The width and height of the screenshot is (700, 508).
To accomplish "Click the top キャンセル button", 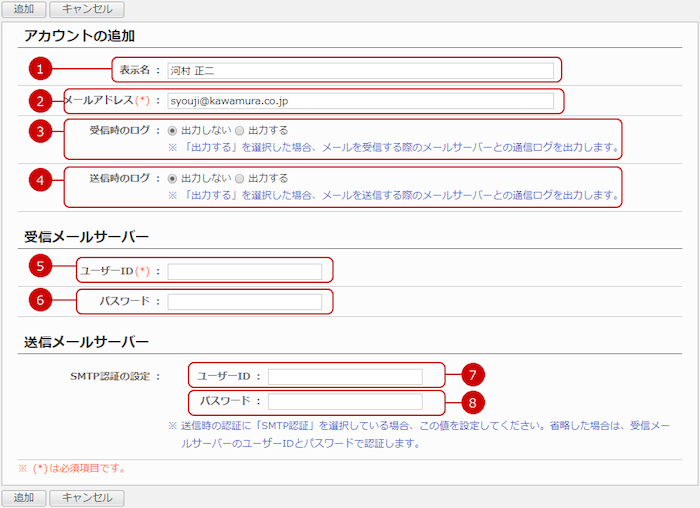I will point(87,10).
